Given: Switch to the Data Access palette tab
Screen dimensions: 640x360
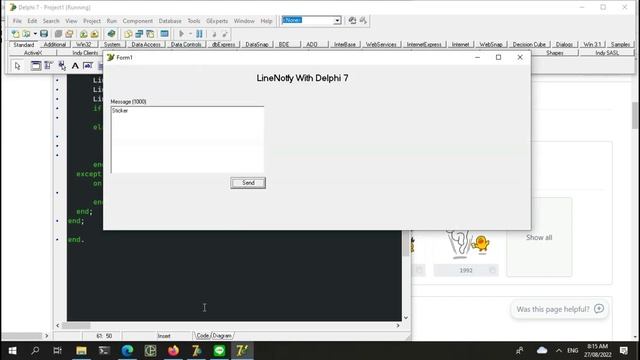Looking at the screenshot, I should click(x=146, y=44).
